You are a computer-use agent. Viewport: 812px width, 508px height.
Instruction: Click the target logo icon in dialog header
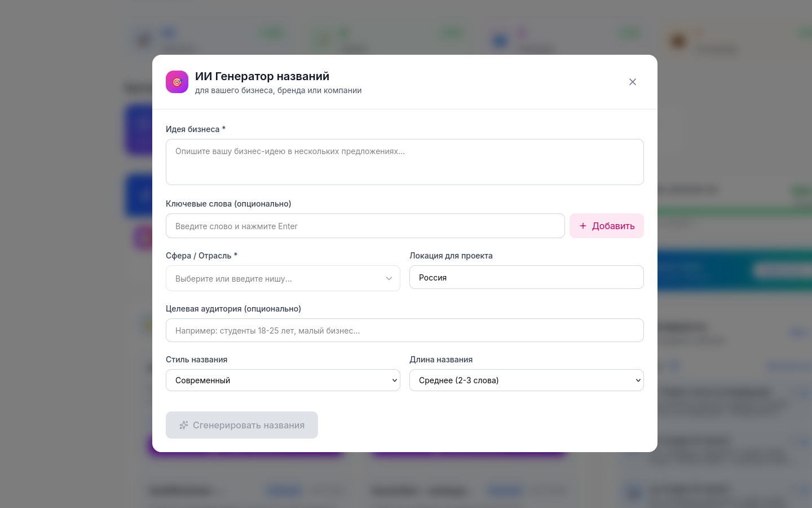[177, 82]
